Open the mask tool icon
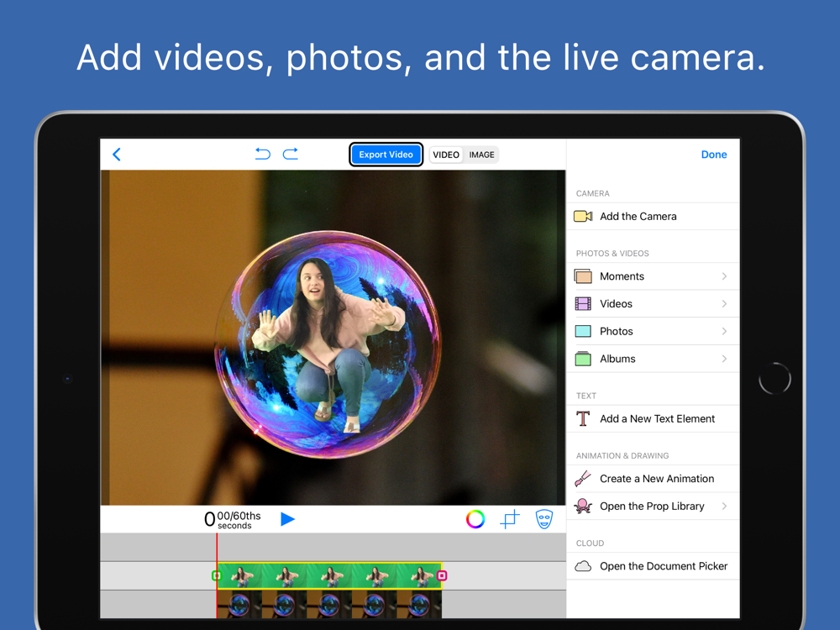This screenshot has width=840, height=630. [543, 519]
